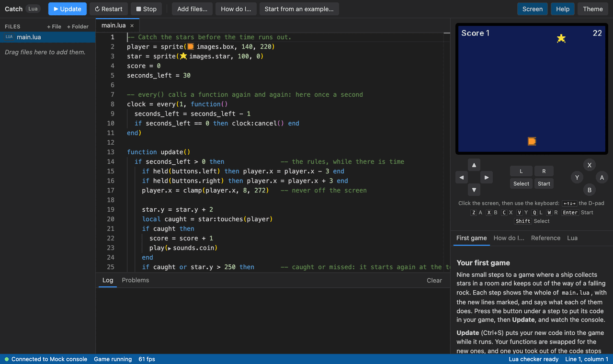The width and height of the screenshot is (613, 364).
Task: Push the D-pad right arrow
Action: click(x=487, y=178)
